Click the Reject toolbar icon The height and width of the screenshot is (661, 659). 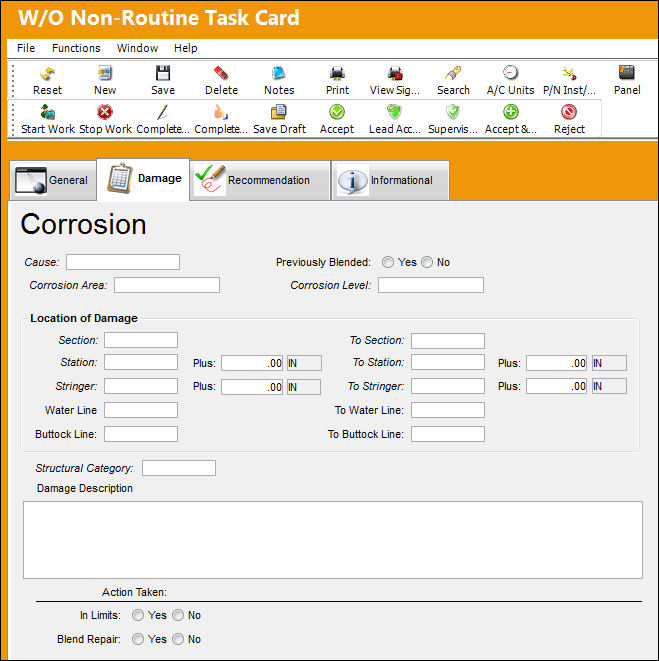tap(569, 112)
